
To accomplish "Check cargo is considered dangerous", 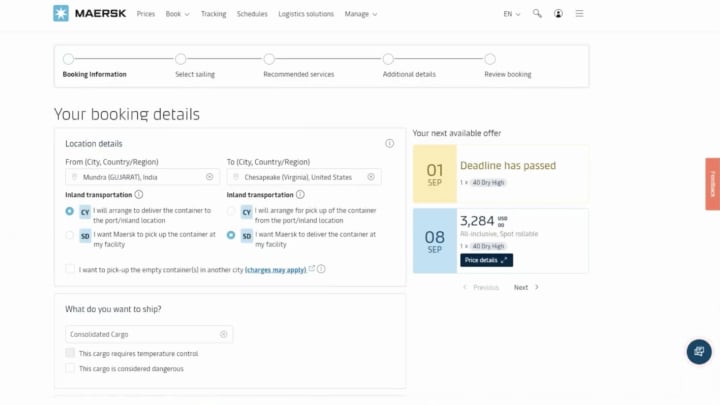I will [x=70, y=368].
